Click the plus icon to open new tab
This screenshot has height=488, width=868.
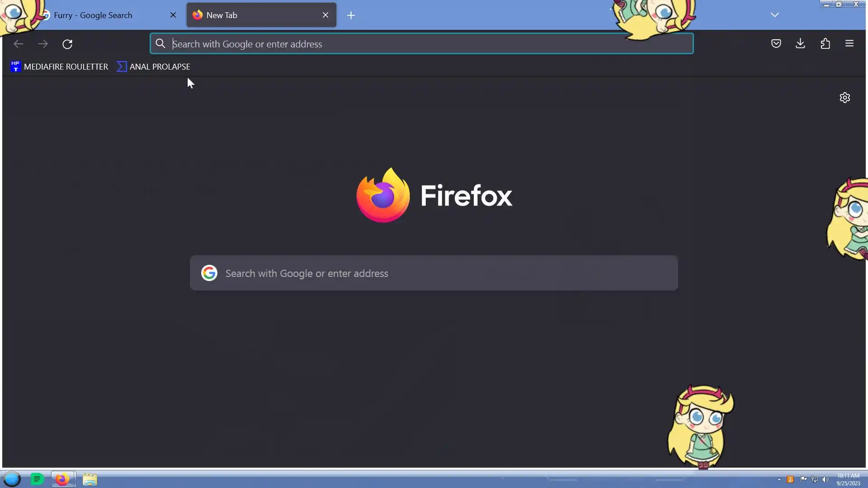(351, 15)
